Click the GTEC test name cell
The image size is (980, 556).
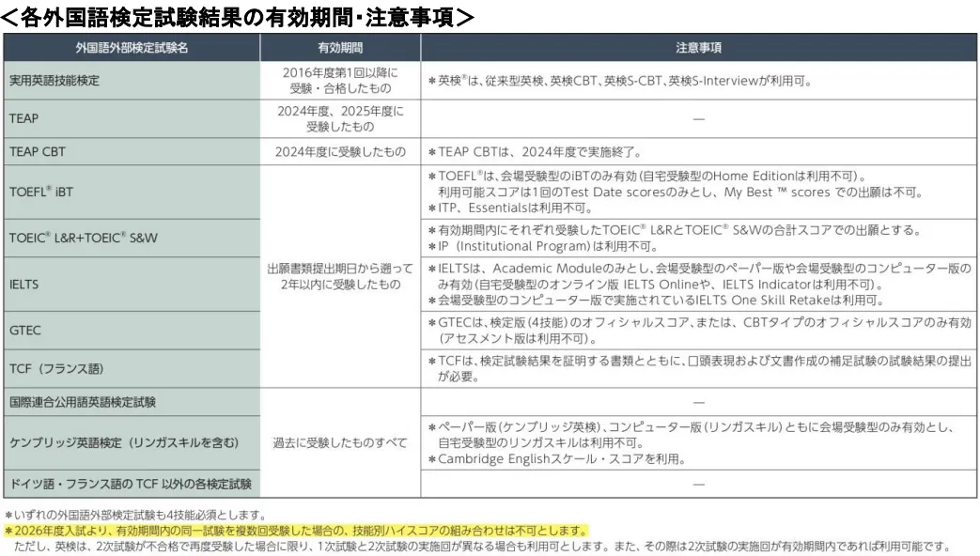coord(23,332)
